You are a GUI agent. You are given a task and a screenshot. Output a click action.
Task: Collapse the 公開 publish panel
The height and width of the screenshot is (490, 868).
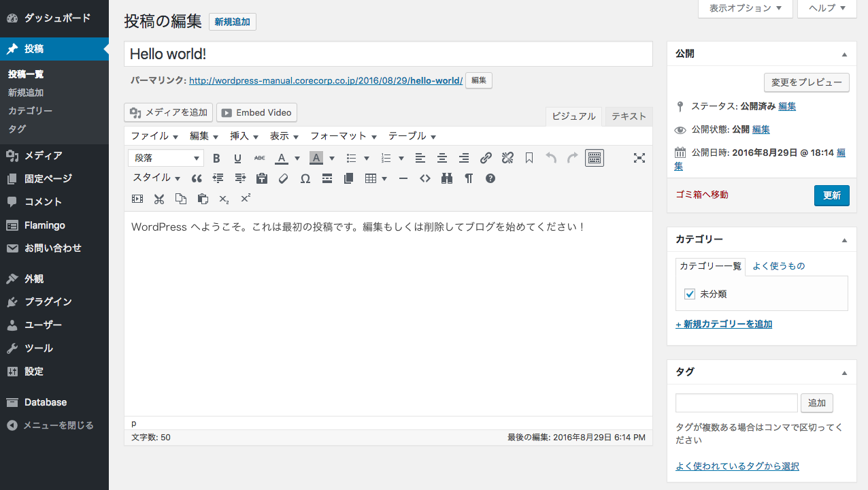[x=844, y=54]
